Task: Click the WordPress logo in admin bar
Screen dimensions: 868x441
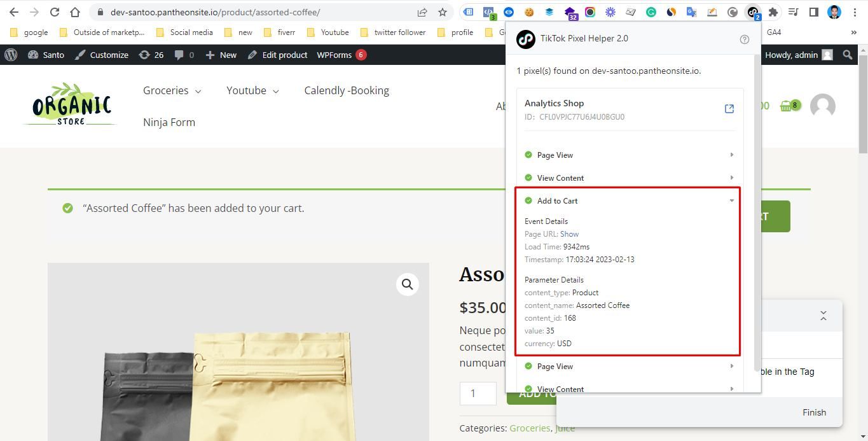Action: point(11,55)
